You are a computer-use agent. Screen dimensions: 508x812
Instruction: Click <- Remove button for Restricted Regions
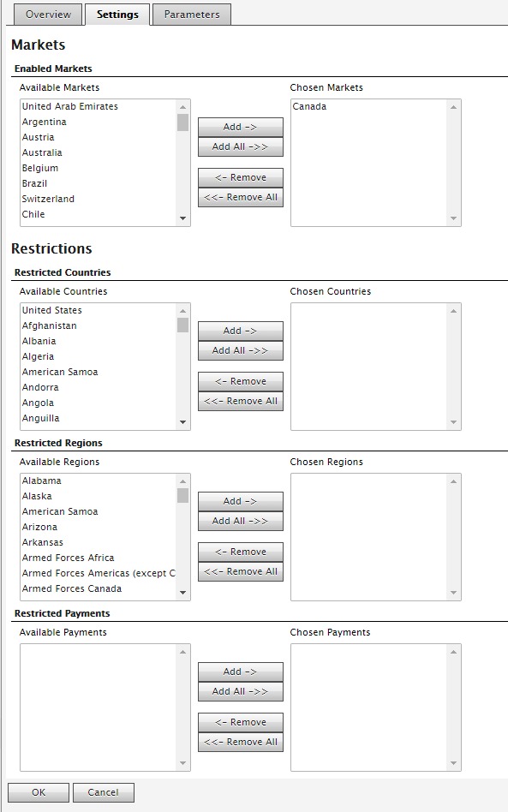(240, 552)
